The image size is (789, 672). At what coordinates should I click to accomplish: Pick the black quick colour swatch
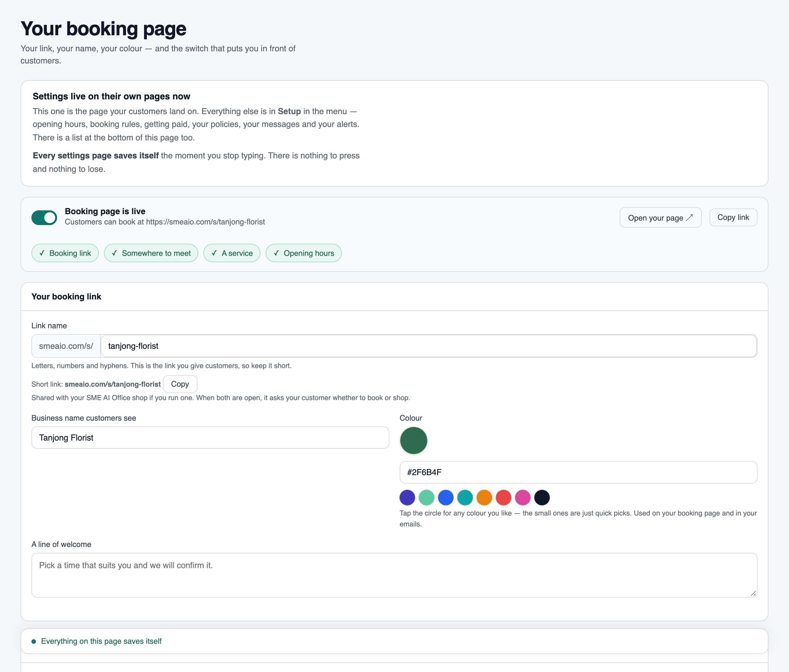[542, 497]
